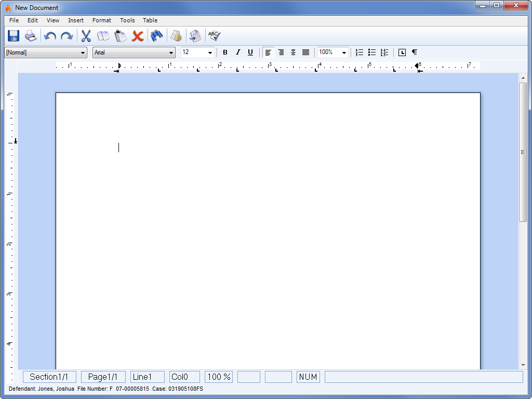532x399 pixels.
Task: Click the Col0 status box
Action: [184, 377]
